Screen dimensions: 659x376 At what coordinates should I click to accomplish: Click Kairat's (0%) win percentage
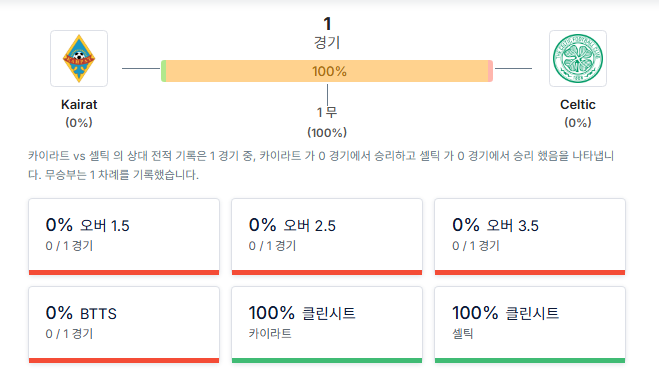(x=79, y=123)
